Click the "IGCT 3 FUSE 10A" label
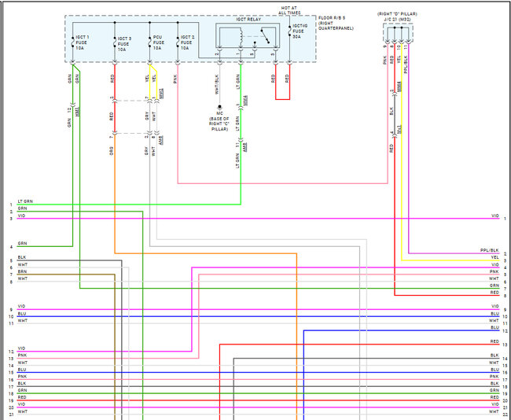Viewport: 511px width, 420px height. (124, 44)
